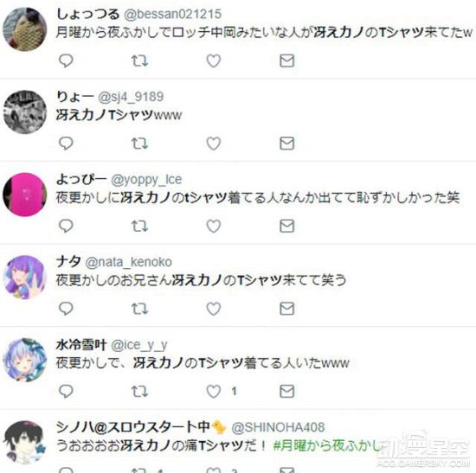This screenshot has width=476, height=473.
Task: Like りょー's tweet
Action: click(214, 144)
